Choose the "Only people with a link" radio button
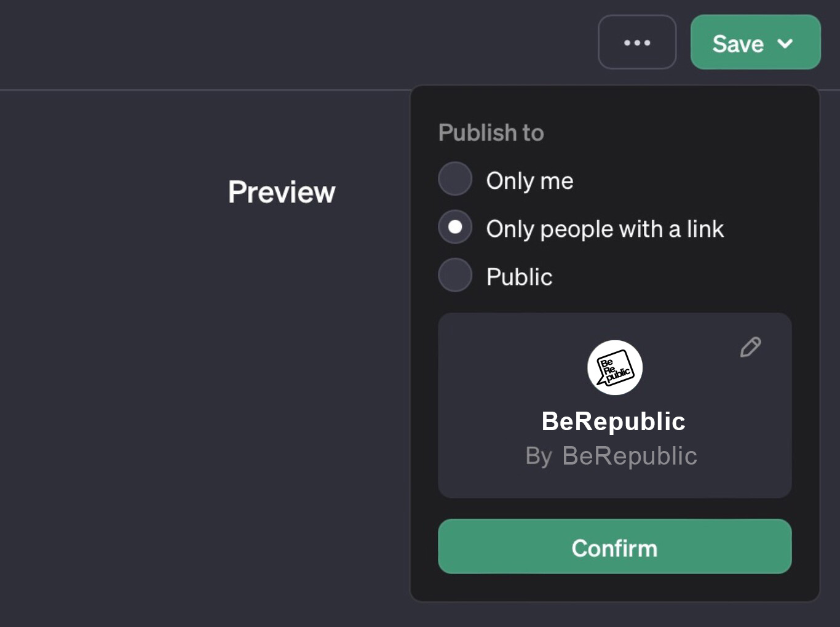This screenshot has width=840, height=627. click(x=455, y=227)
